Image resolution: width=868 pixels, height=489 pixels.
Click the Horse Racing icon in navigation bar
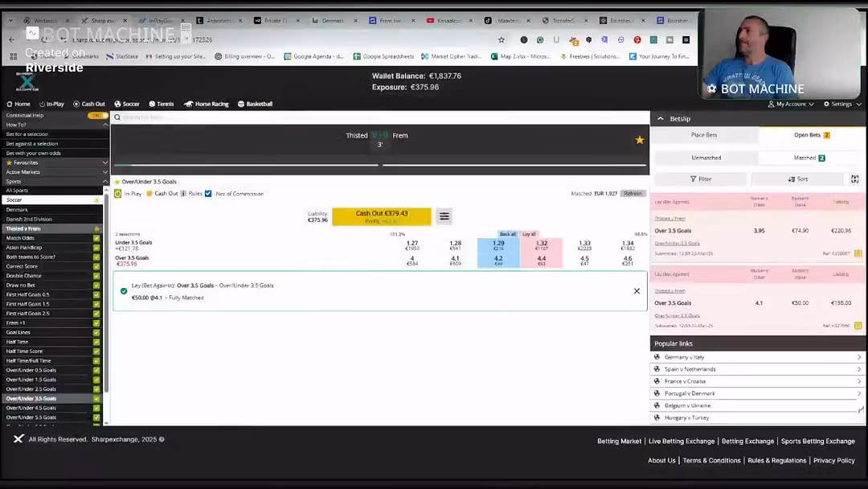point(188,104)
